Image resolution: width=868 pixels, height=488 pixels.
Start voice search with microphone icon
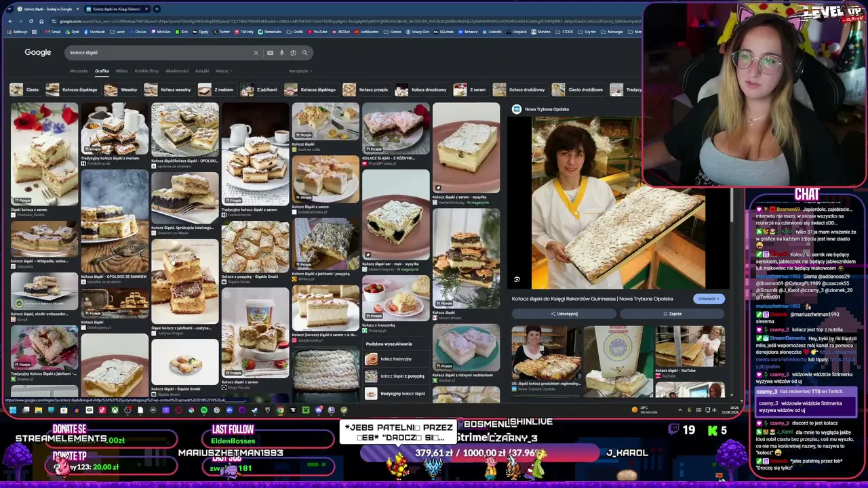coord(281,53)
